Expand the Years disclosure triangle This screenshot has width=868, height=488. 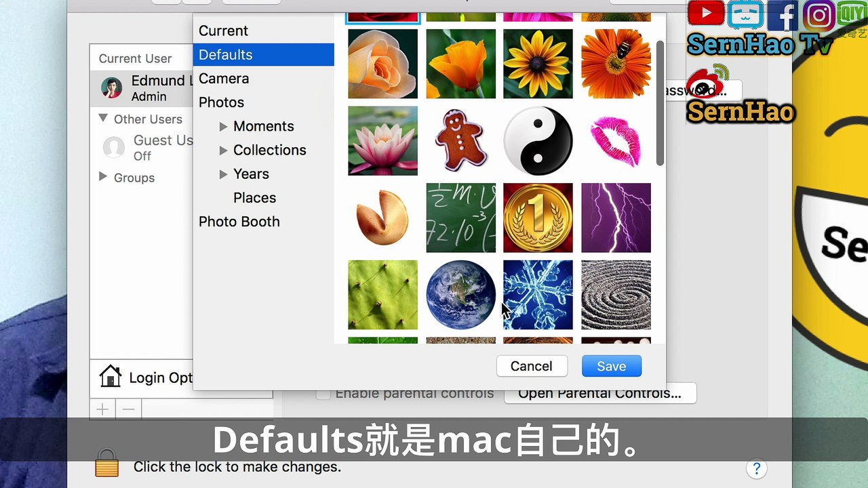[x=223, y=174]
